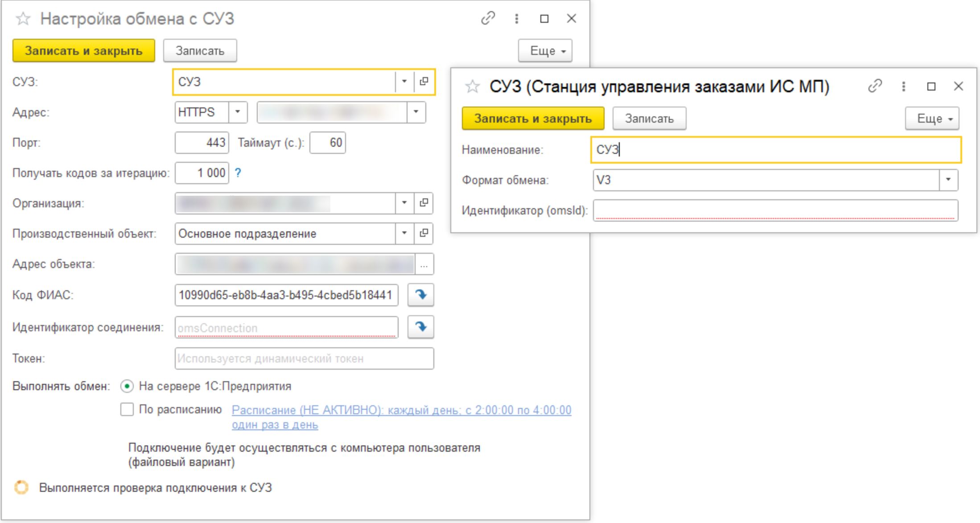Expand Организация dropdown

click(x=404, y=203)
